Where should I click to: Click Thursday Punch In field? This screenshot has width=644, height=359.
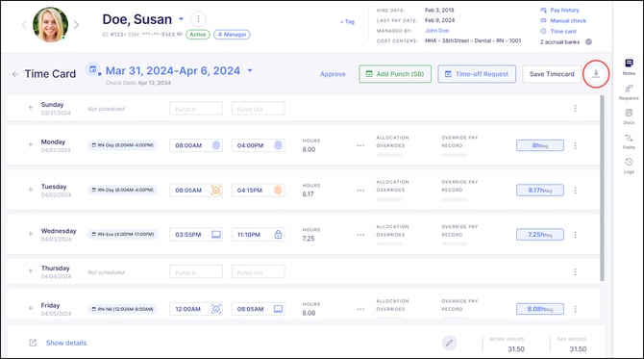pos(196,271)
